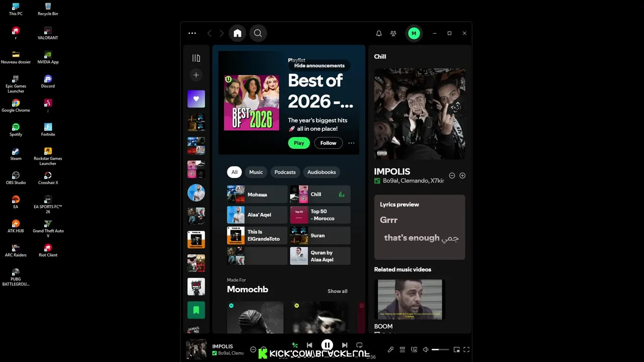Select the Music filter chip
644x362 pixels.
(256, 172)
